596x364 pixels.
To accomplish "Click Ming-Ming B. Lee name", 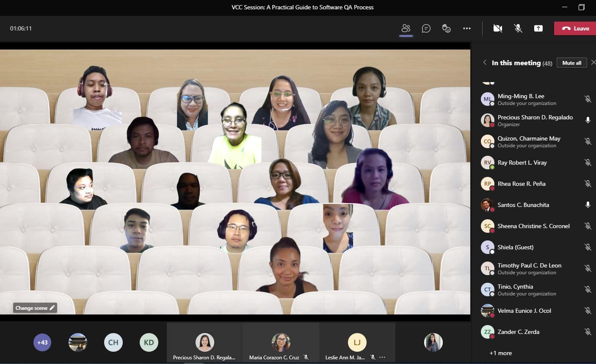I will tap(521, 96).
